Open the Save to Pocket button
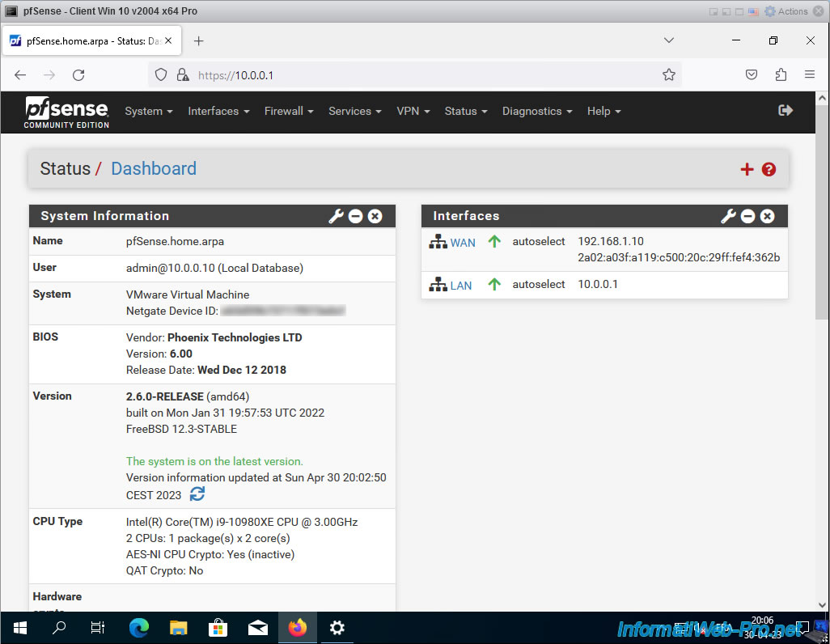The height and width of the screenshot is (644, 830). pyautogui.click(x=752, y=74)
